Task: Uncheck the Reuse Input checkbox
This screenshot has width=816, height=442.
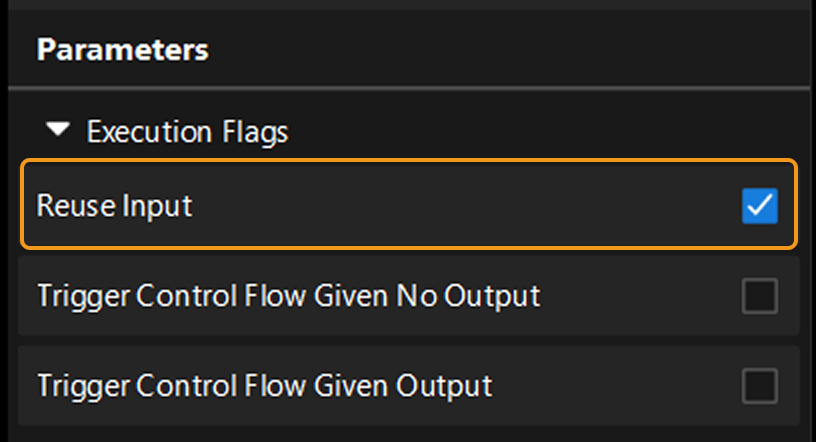Action: 759,206
